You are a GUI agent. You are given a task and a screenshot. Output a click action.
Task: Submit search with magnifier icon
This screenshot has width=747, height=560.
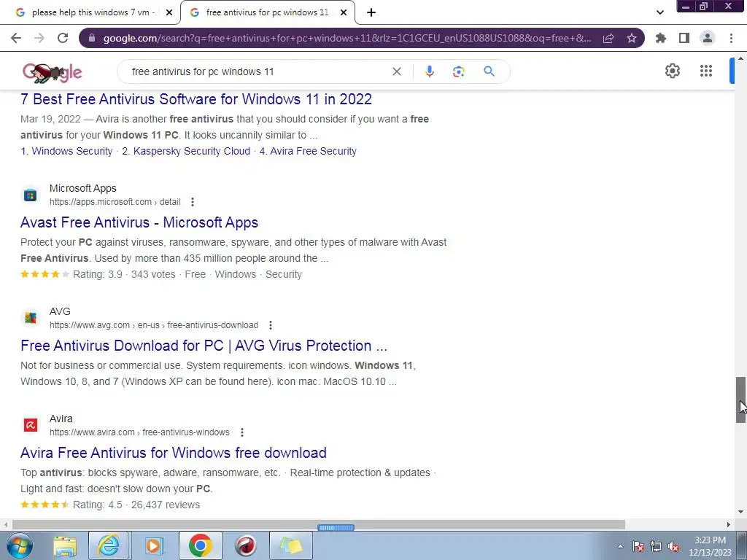click(x=489, y=71)
